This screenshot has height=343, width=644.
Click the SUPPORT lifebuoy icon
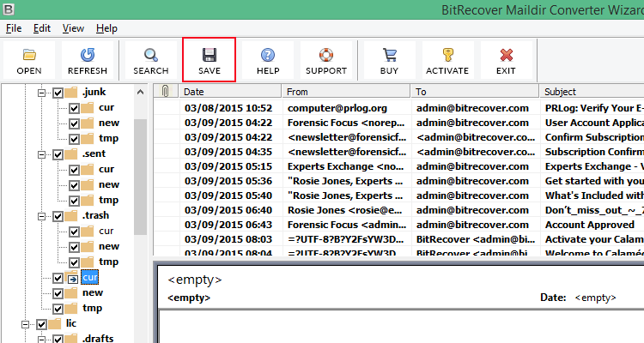[326, 55]
